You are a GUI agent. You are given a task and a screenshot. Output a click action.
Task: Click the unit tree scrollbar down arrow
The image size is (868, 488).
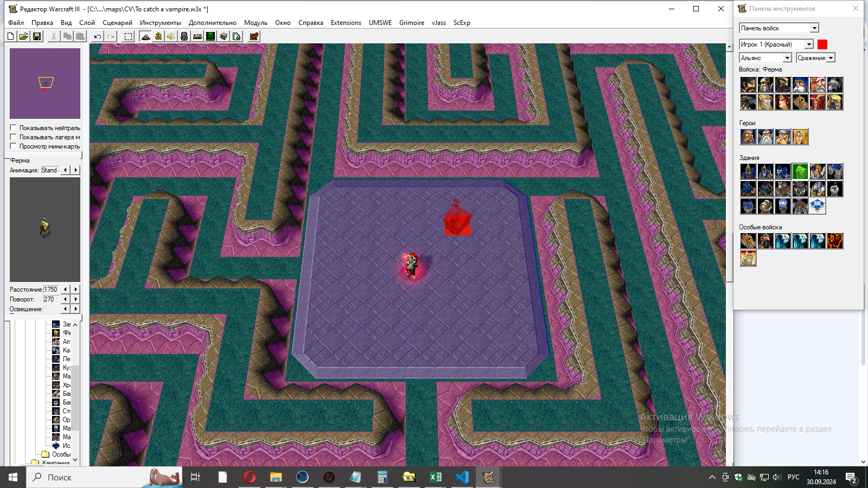tap(75, 460)
